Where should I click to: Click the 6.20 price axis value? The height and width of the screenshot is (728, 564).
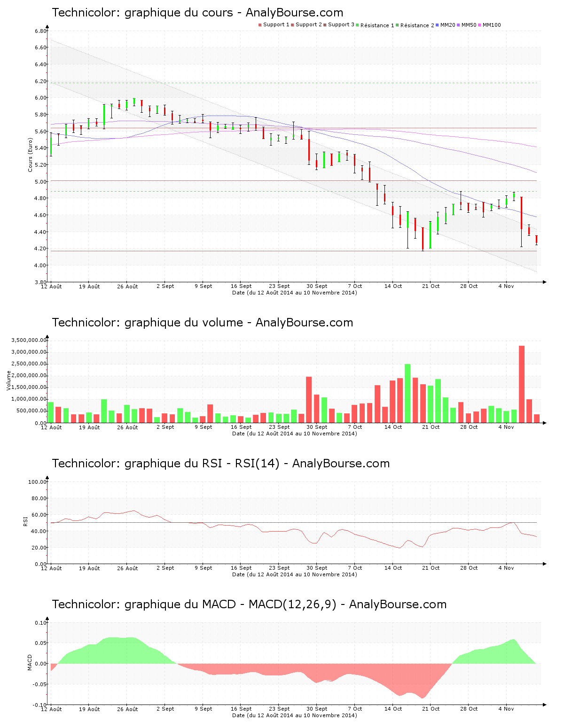click(40, 81)
